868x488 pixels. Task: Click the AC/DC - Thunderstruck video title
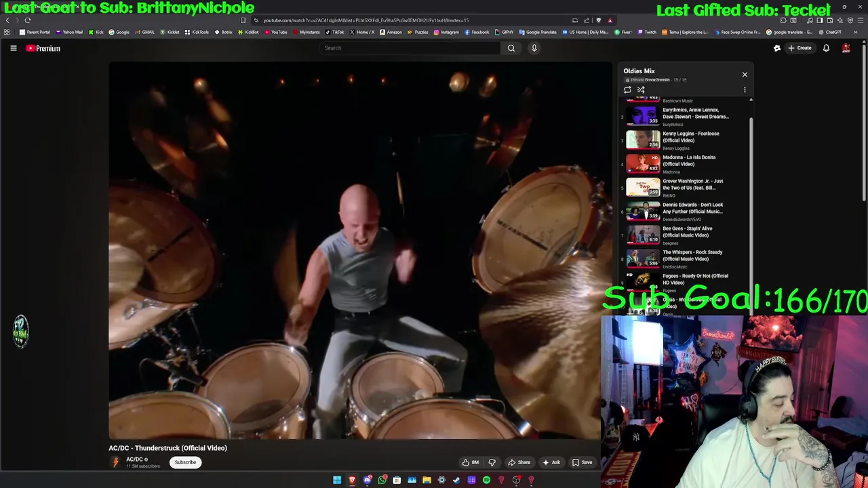coord(167,448)
